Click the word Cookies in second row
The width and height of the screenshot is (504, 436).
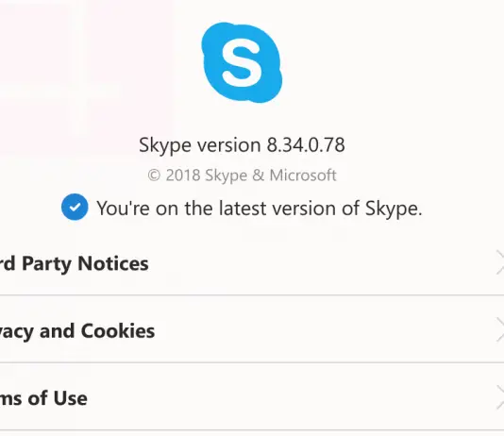click(118, 331)
